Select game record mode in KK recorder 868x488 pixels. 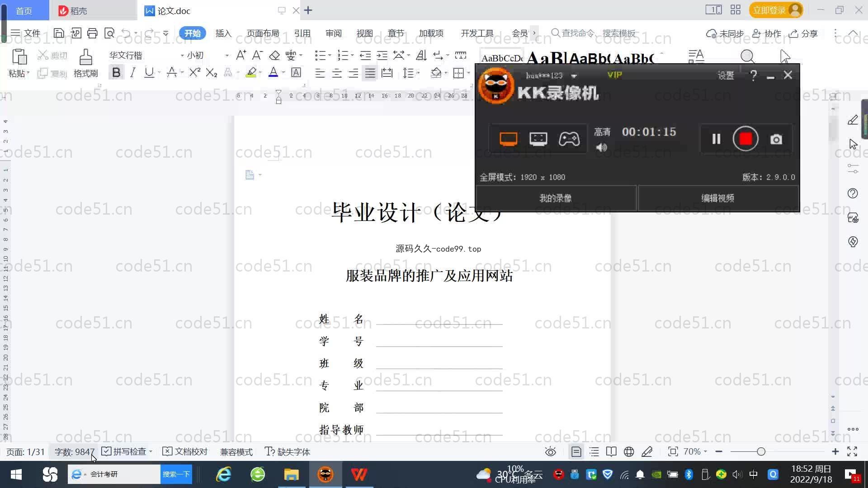569,139
